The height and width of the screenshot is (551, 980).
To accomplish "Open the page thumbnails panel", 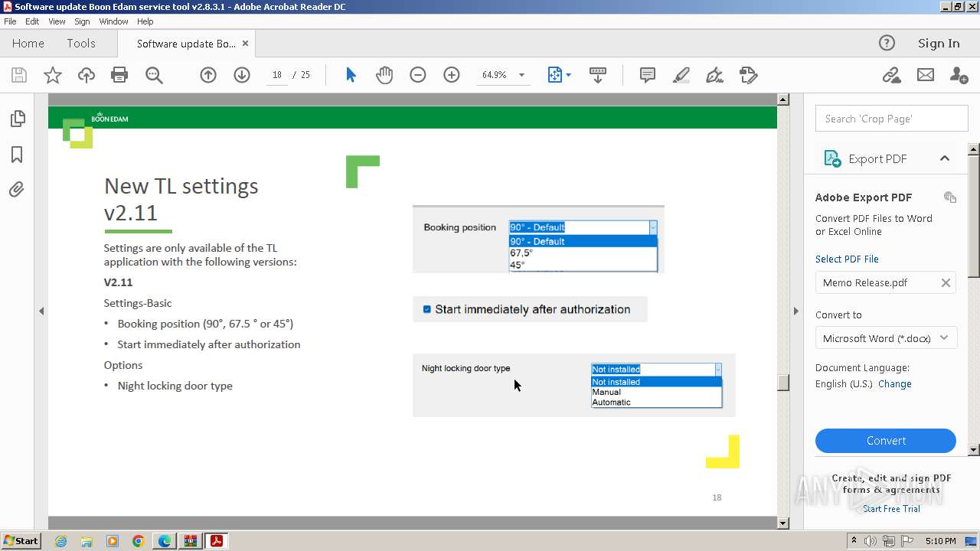I will click(17, 119).
